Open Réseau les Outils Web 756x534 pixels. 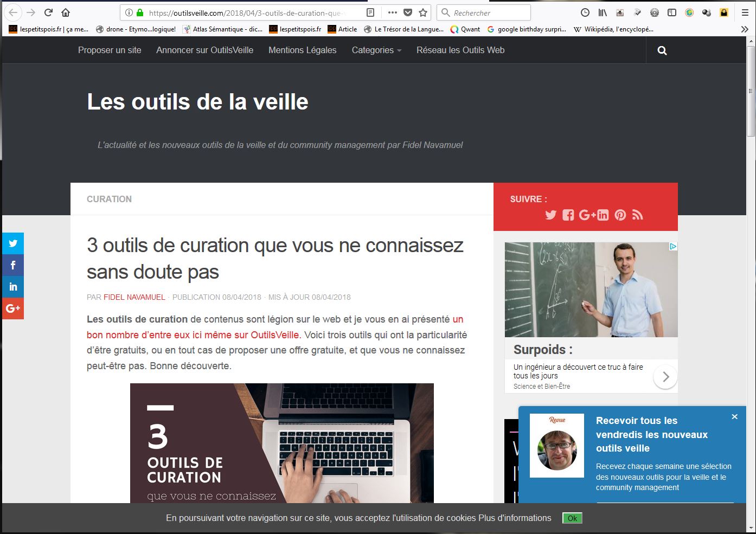point(460,50)
